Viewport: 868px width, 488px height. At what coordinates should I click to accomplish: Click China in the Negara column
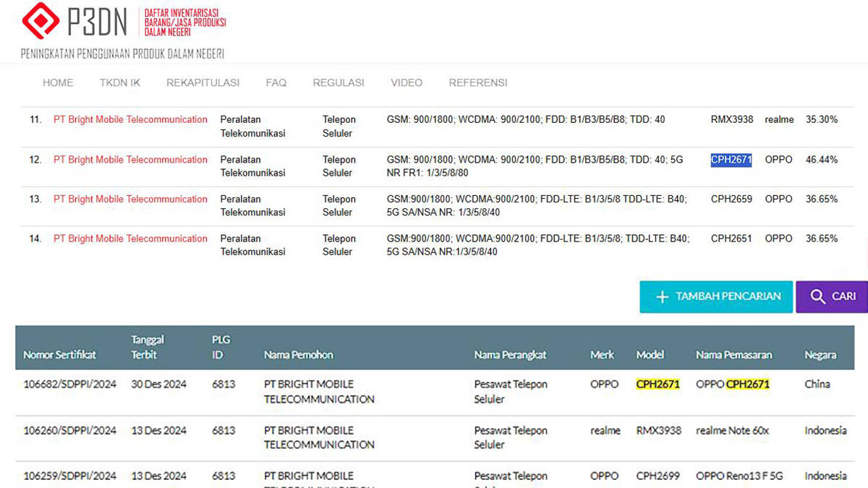tap(817, 384)
